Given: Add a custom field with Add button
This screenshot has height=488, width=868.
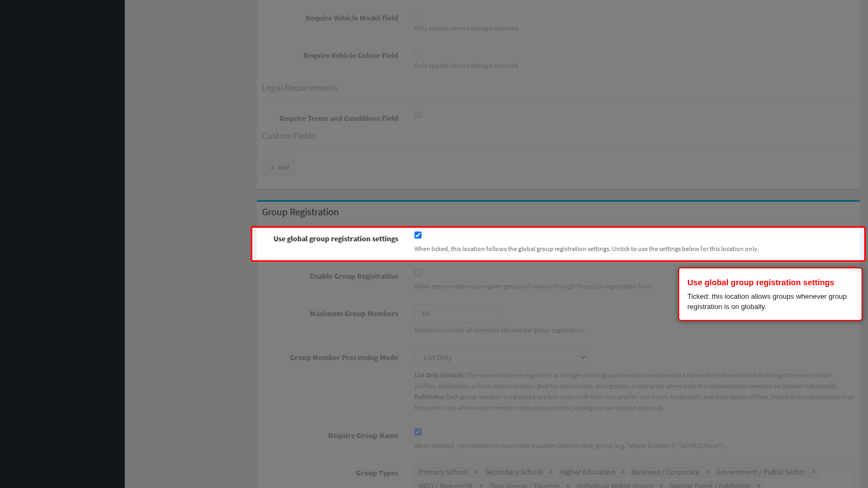Looking at the screenshot, I should pos(279,168).
